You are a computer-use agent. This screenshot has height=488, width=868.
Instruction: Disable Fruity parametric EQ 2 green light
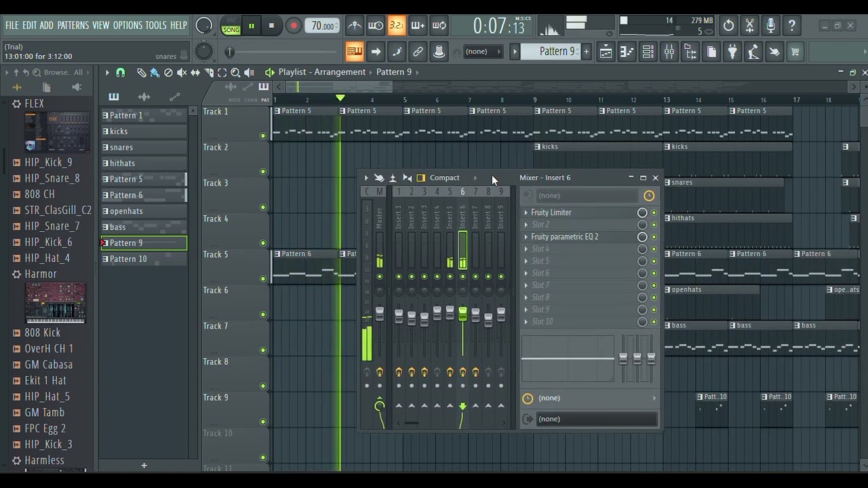click(654, 237)
